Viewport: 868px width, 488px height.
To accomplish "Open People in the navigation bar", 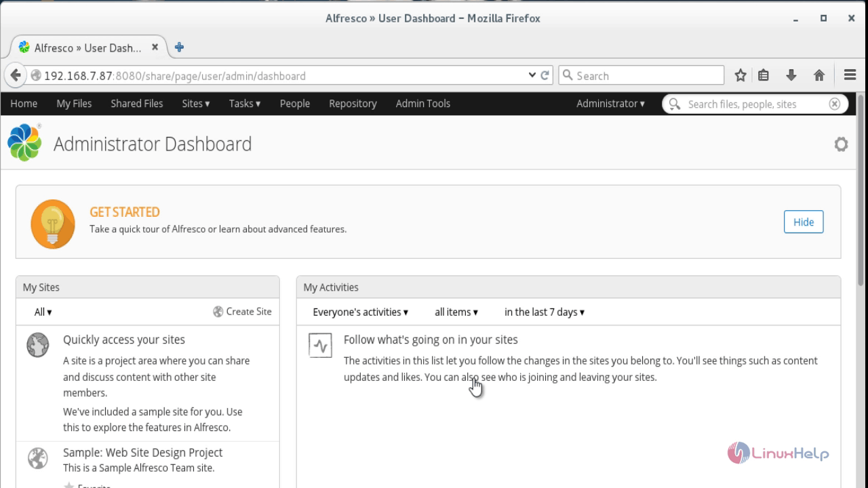I will coord(294,104).
